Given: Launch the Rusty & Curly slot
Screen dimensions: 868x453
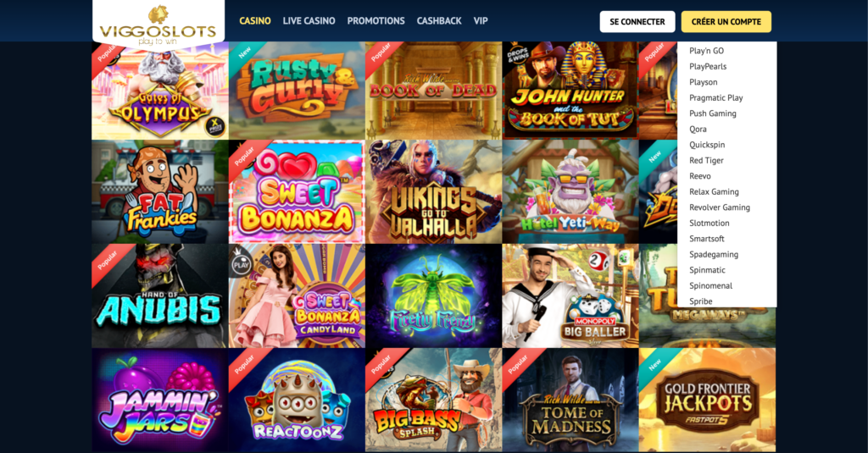Looking at the screenshot, I should tap(297, 91).
